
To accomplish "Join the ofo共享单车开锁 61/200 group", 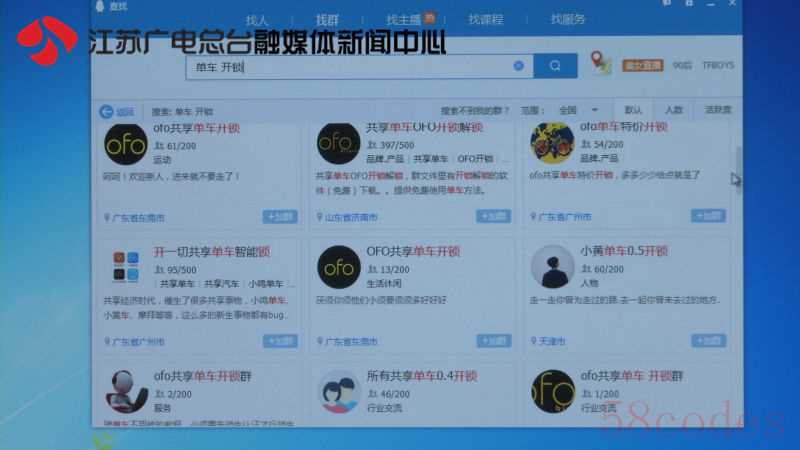I will (x=280, y=216).
